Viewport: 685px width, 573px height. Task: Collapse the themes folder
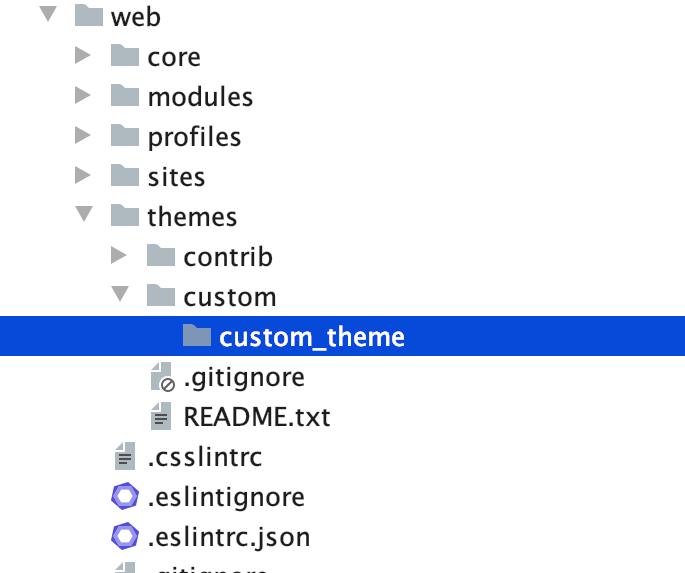[x=84, y=217]
